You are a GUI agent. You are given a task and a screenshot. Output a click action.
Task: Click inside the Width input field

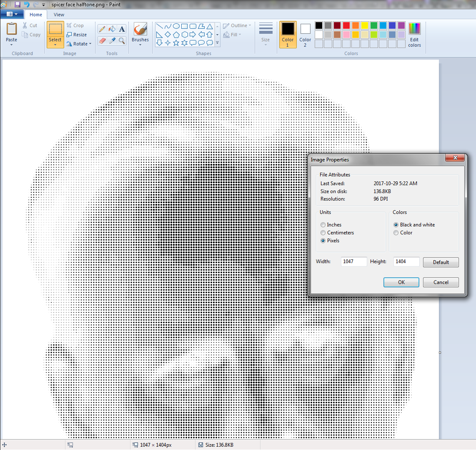pyautogui.click(x=354, y=261)
